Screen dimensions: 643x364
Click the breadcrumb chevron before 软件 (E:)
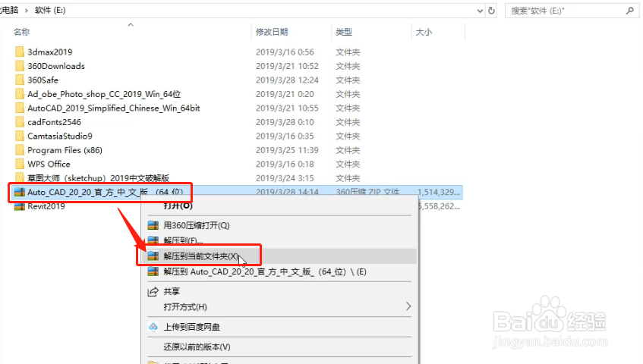coord(27,10)
